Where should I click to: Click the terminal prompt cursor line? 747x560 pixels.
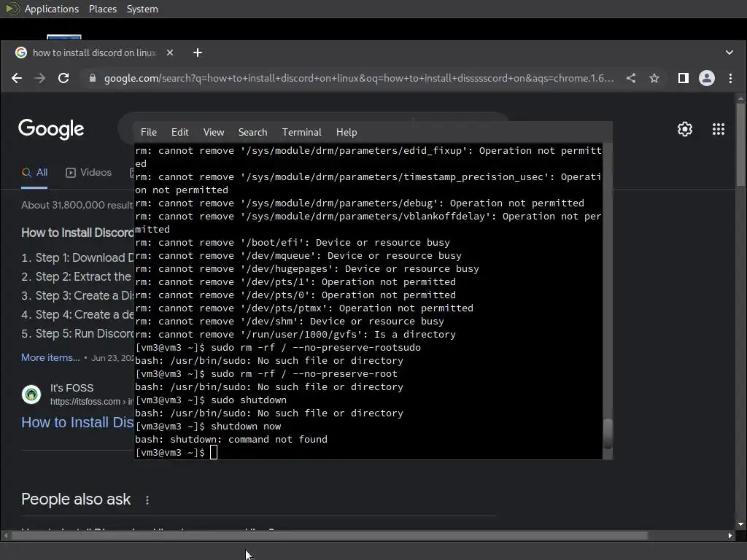coord(177,452)
